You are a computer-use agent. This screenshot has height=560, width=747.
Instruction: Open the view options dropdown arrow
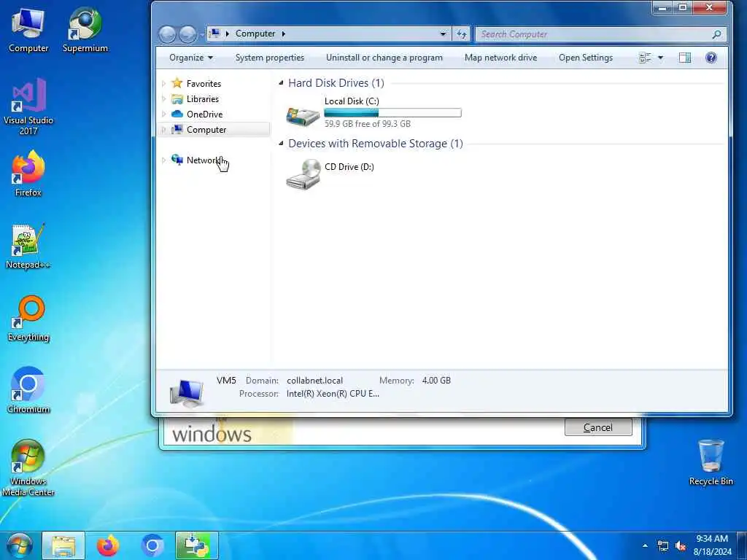pos(660,58)
